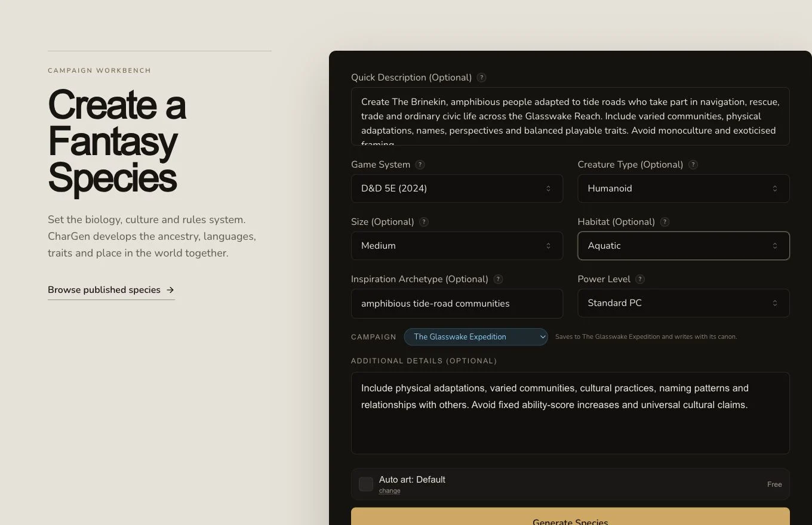
Task: Click the Generate Species button
Action: click(570, 517)
